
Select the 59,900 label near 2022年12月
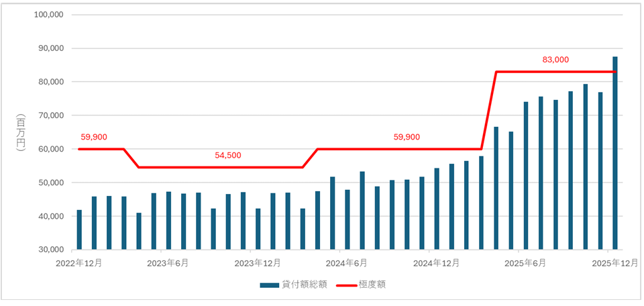pyautogui.click(x=93, y=137)
